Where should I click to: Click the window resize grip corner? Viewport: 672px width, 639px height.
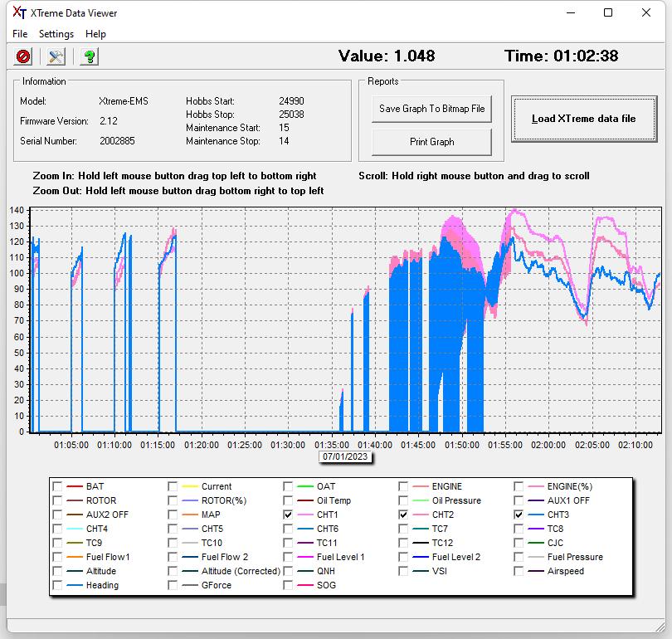click(x=660, y=627)
